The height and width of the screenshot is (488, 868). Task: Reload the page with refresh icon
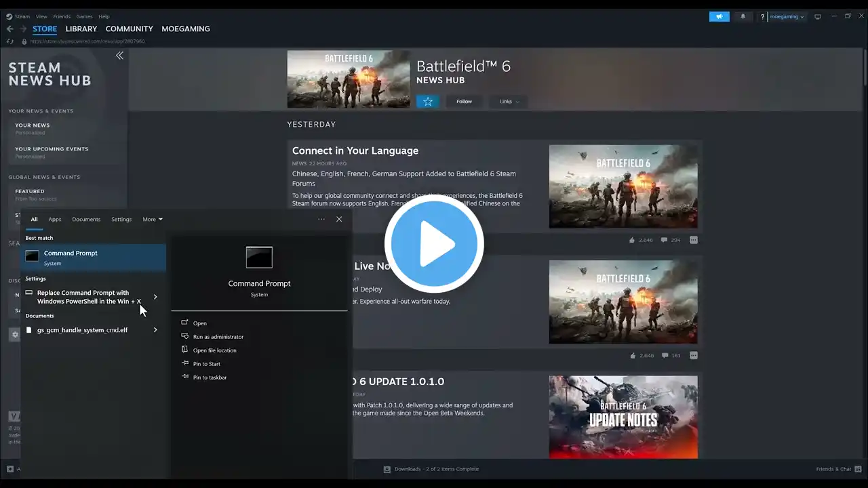pyautogui.click(x=9, y=41)
